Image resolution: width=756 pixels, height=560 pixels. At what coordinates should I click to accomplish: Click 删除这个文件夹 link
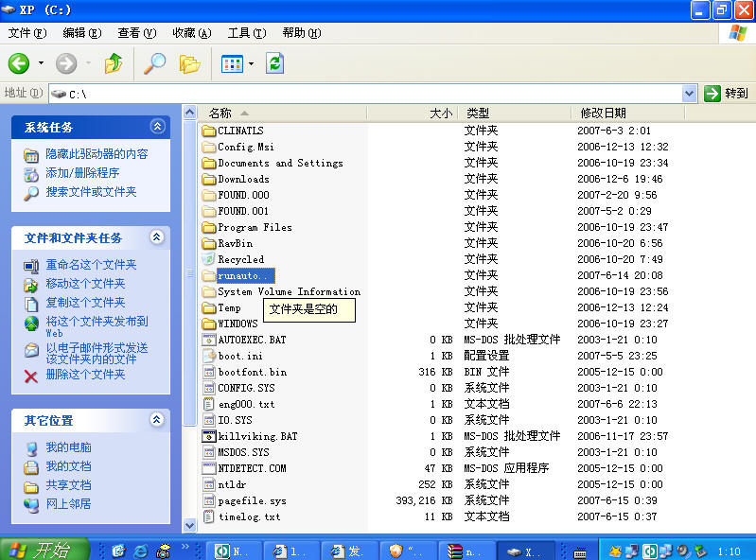pyautogui.click(x=85, y=375)
